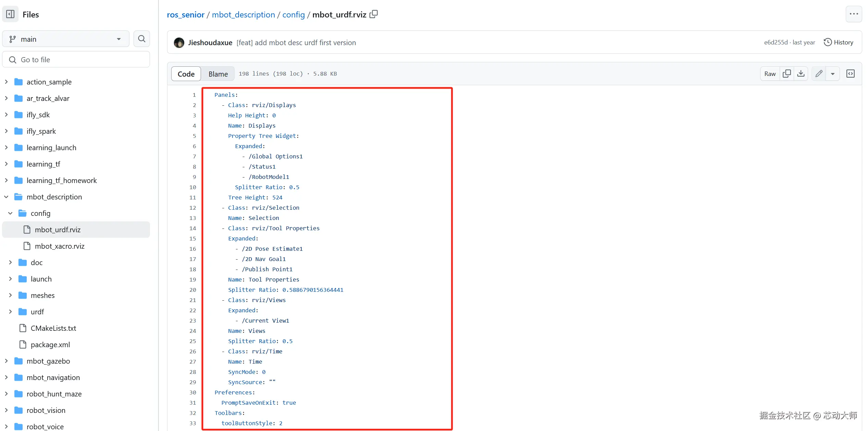Screen dimensions: 868x431
Task: Switch to the Blame tab
Action: click(x=218, y=74)
